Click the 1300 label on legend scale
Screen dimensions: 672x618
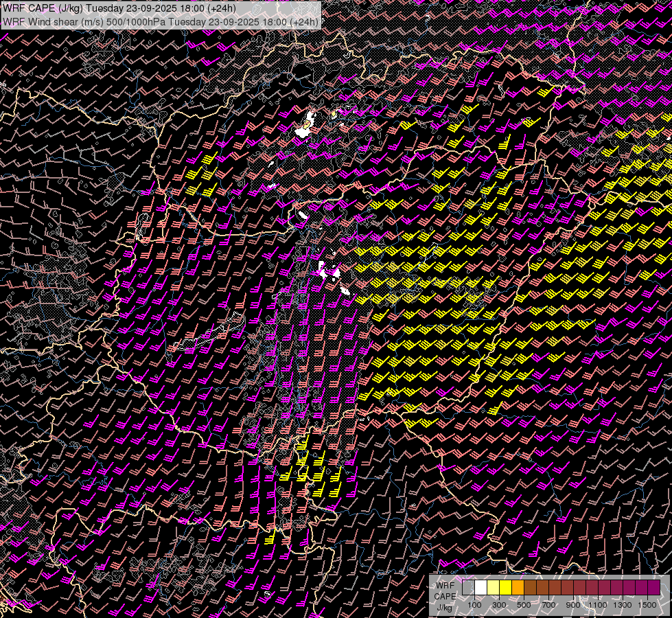pyautogui.click(x=623, y=605)
